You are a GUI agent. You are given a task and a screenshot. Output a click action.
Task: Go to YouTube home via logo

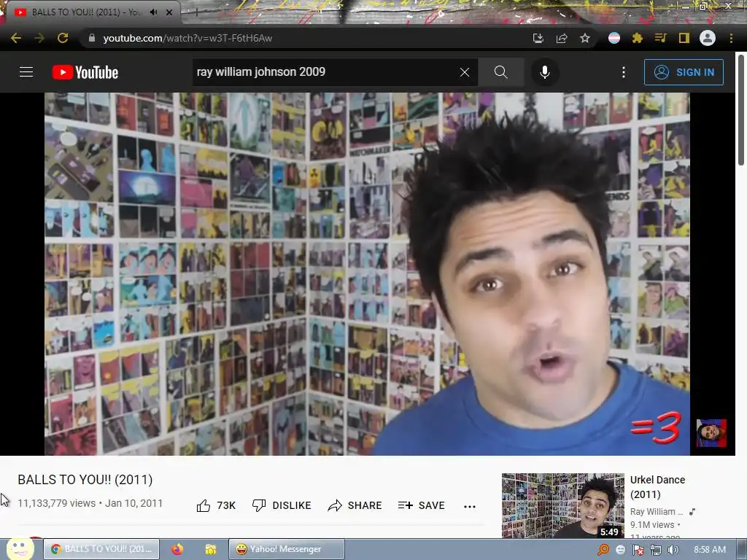(x=85, y=72)
